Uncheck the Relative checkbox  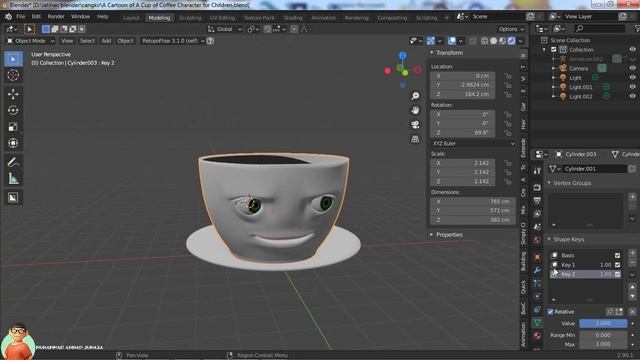coord(551,312)
